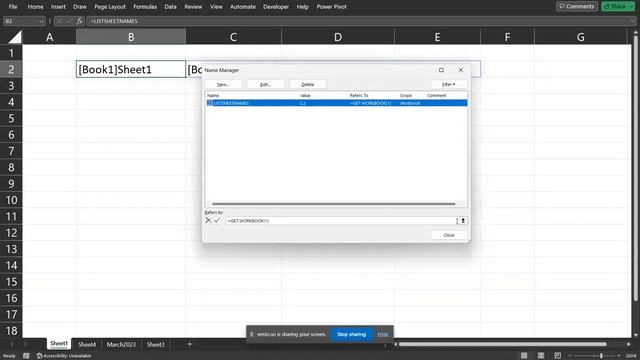
Task: Click the Accessibility Unavailable status icon
Action: coord(64,356)
